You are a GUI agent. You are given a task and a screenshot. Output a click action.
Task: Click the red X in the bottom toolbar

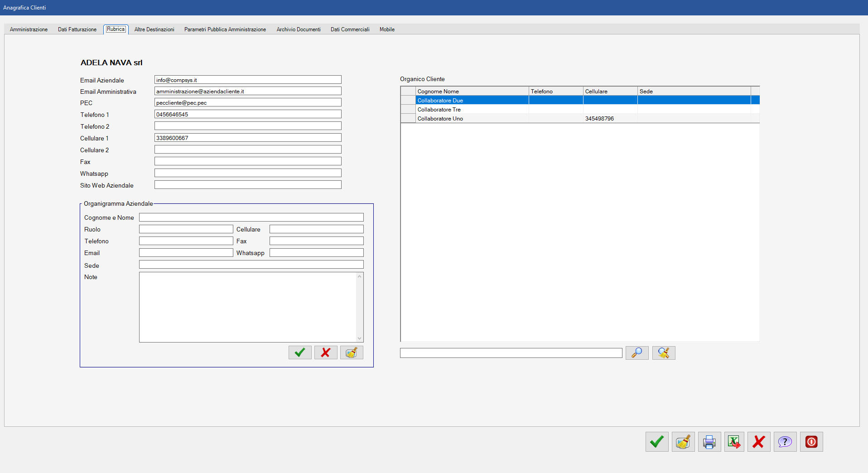pos(758,442)
